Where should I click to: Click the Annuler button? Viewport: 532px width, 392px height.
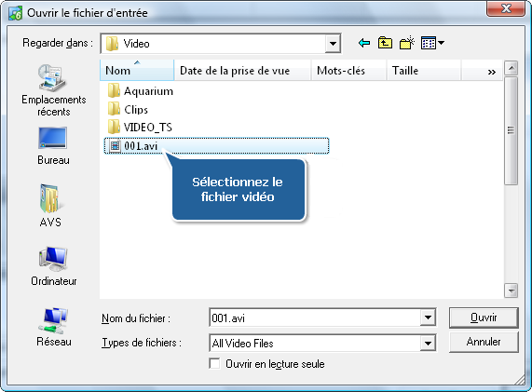[484, 342]
